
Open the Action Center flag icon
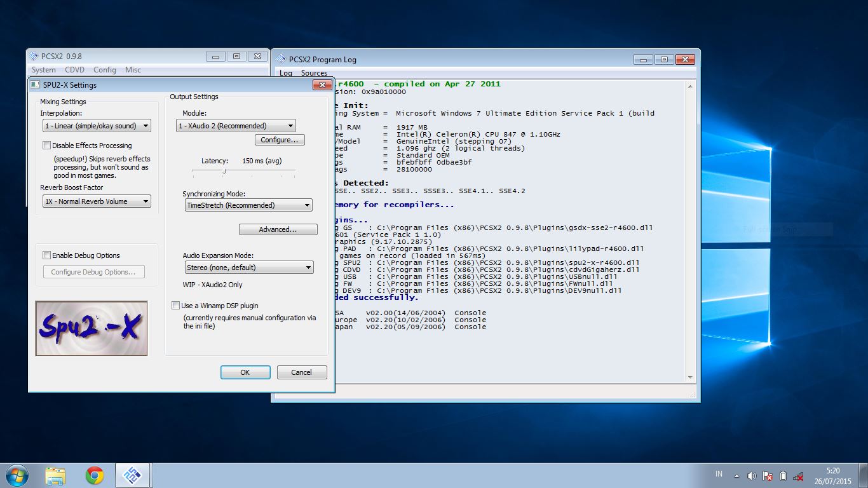768,476
